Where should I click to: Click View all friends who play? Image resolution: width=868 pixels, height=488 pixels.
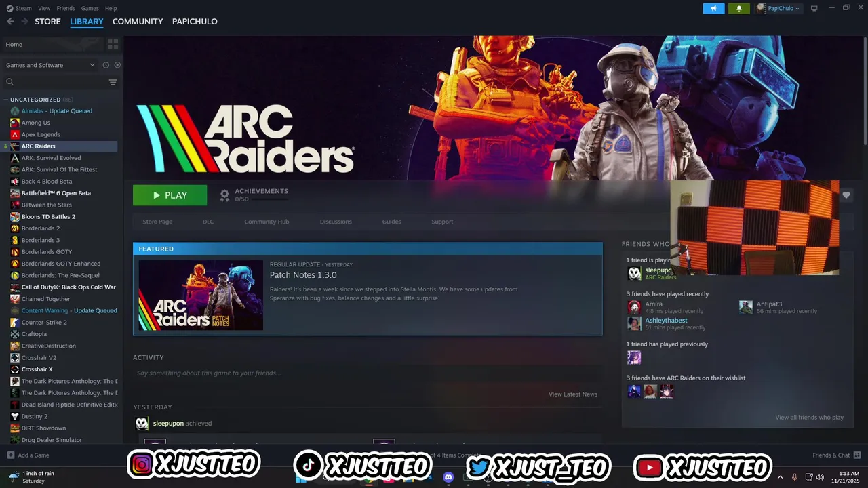coord(809,418)
